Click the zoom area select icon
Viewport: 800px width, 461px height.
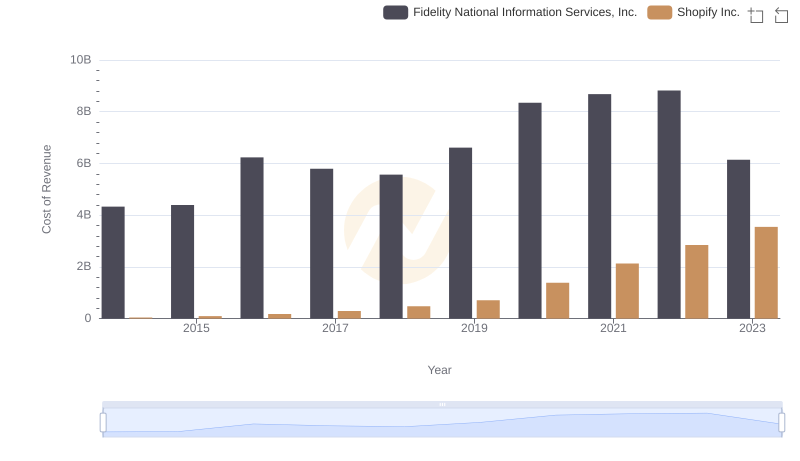coord(756,15)
